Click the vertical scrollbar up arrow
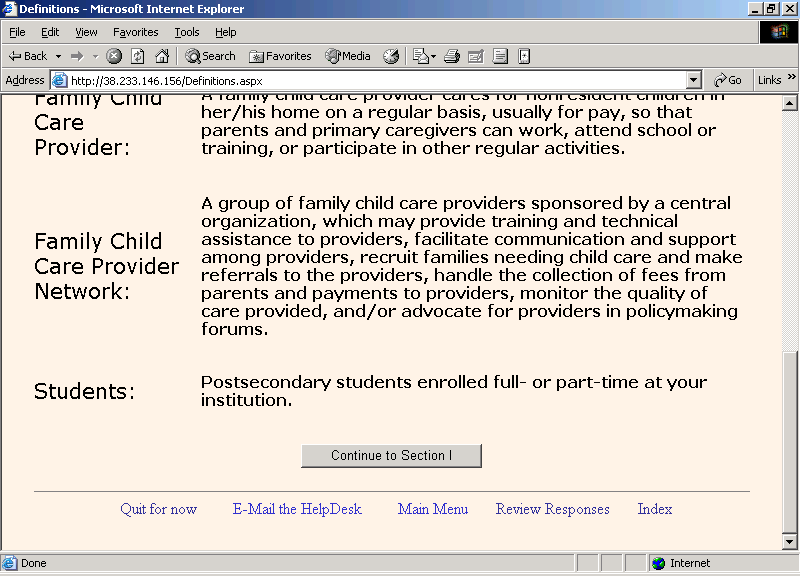 [790, 102]
